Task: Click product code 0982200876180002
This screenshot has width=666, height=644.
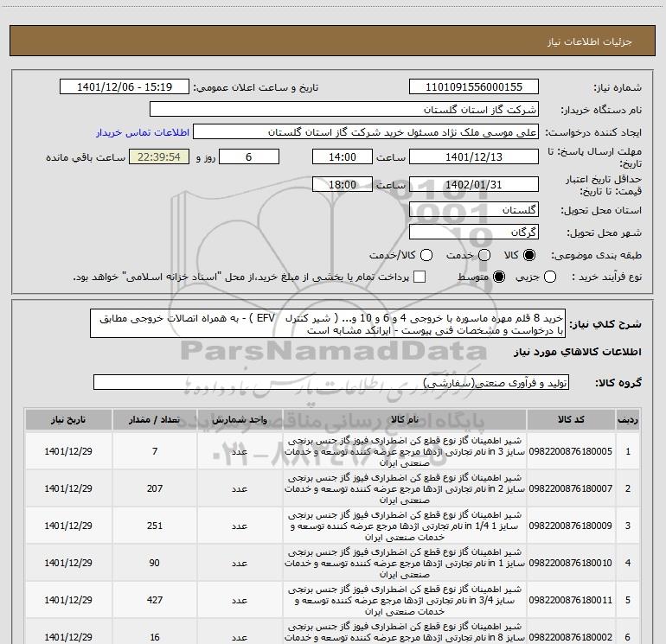Action: point(571,637)
